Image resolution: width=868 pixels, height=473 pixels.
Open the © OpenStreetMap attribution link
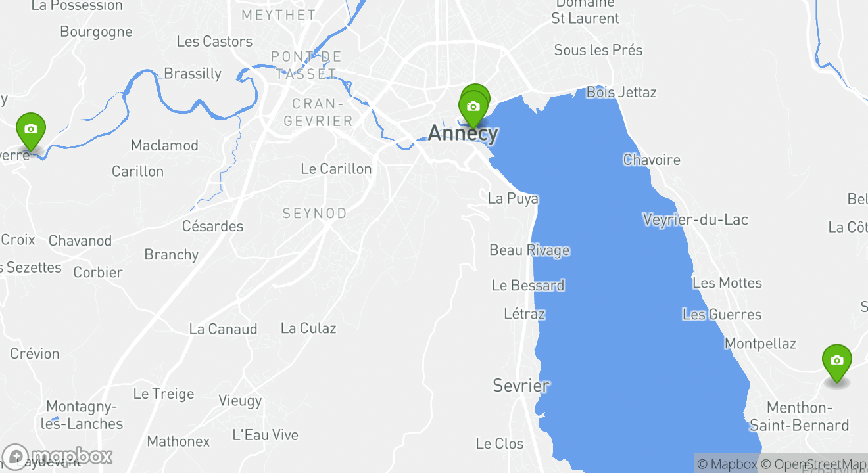point(813,464)
